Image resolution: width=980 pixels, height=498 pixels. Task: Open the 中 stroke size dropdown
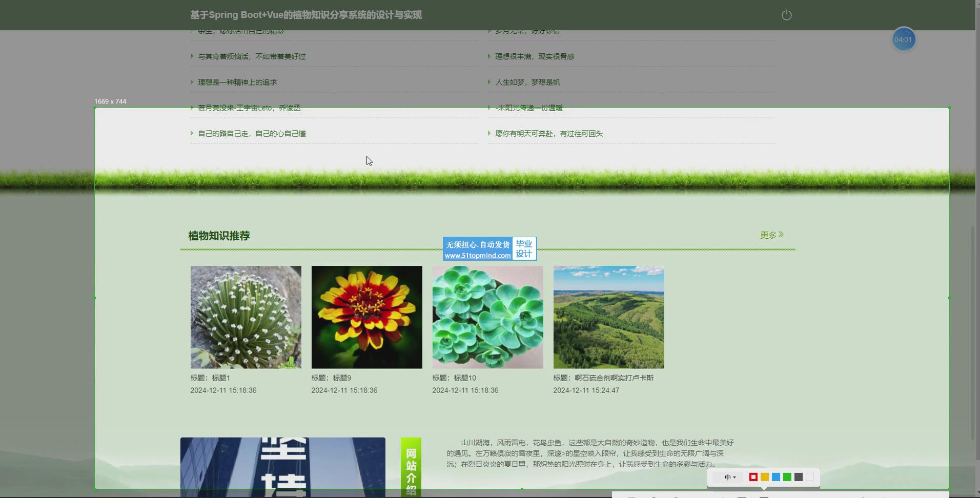tap(730, 478)
